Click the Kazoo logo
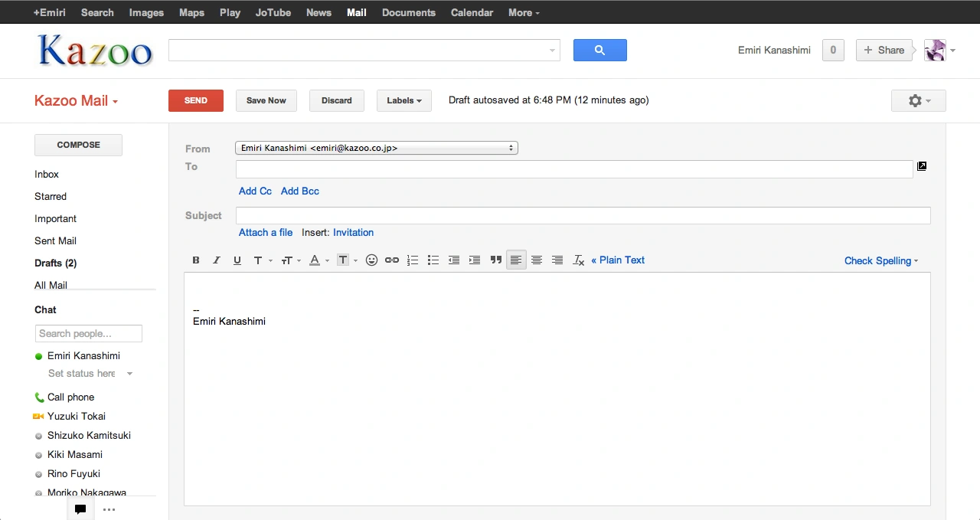980x520 pixels. (95, 51)
